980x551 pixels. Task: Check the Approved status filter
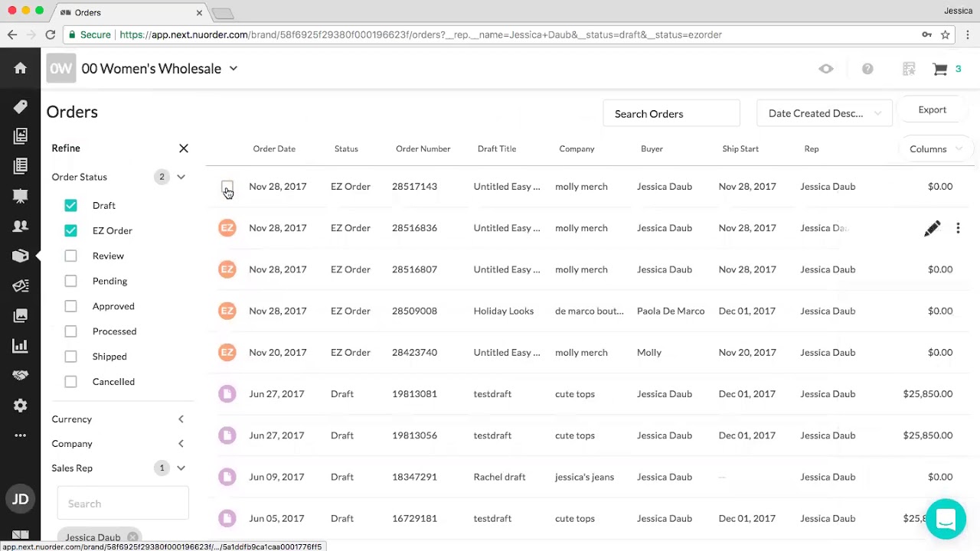click(x=70, y=306)
